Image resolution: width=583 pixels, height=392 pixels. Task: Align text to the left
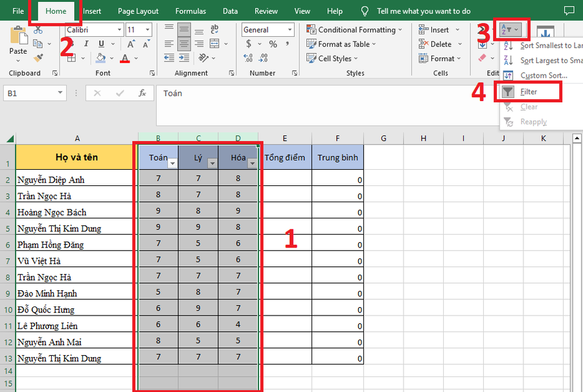pyautogui.click(x=169, y=44)
